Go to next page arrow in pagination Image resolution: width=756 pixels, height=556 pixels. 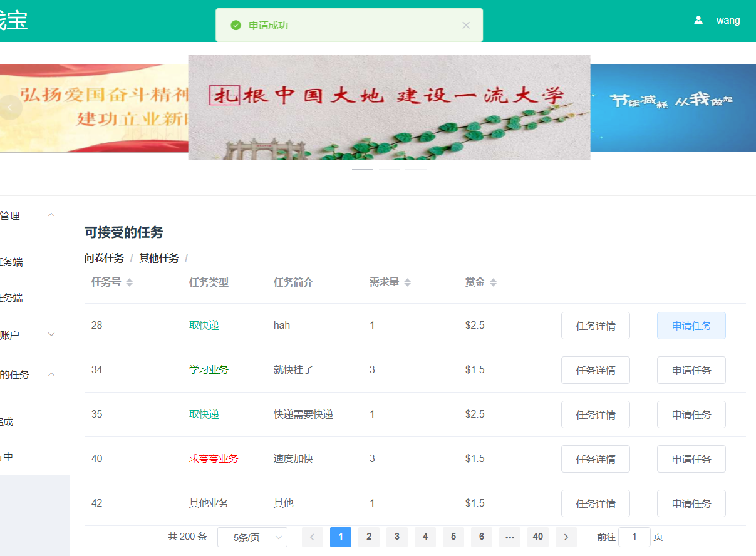(x=566, y=537)
